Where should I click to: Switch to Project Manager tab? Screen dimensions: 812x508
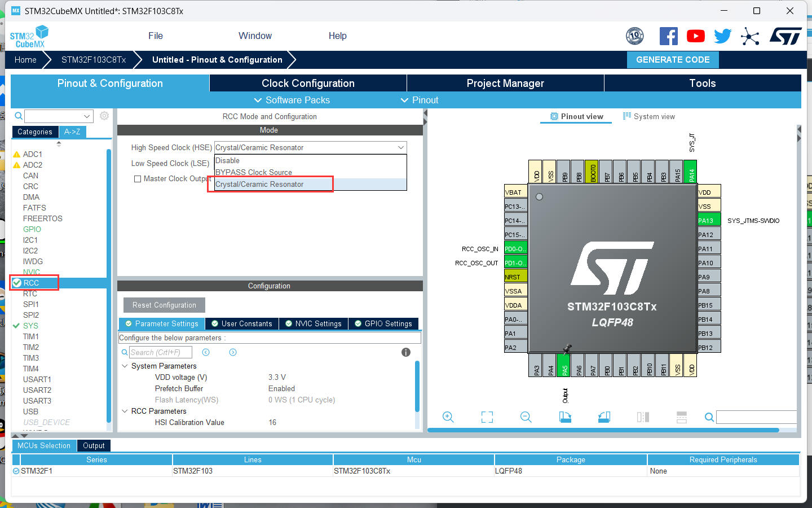coord(505,83)
